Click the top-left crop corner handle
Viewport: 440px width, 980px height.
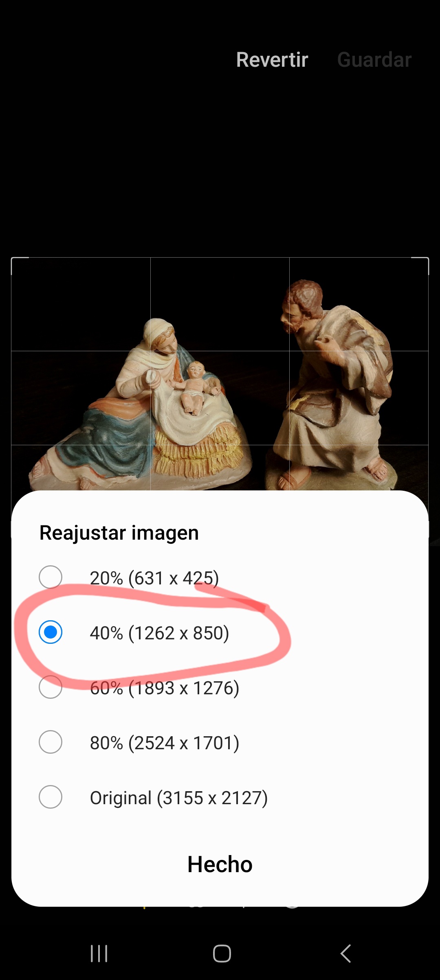(x=20, y=266)
